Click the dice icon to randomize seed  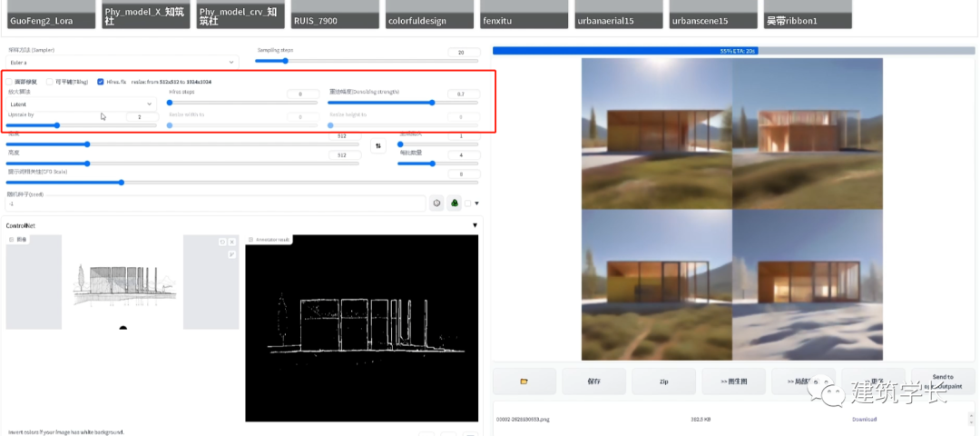[436, 203]
